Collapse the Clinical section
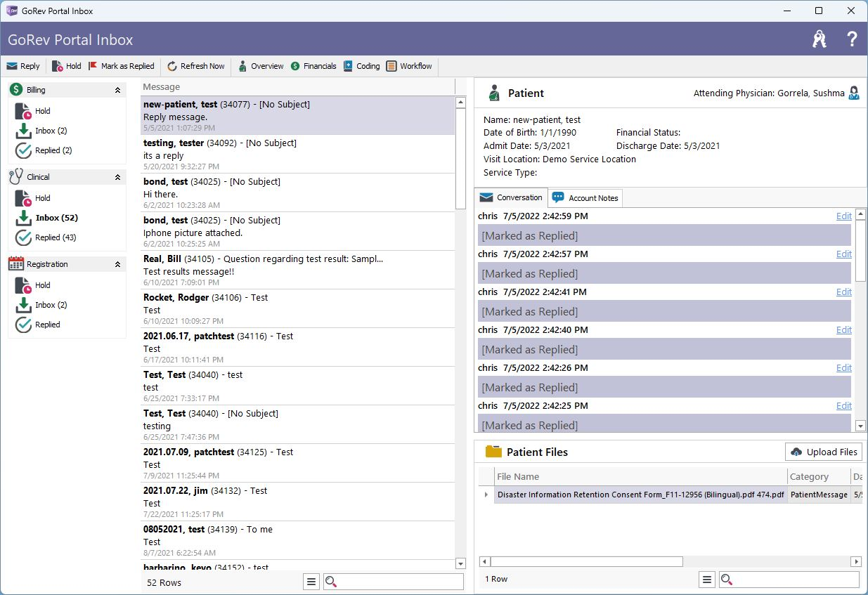Viewport: 868px width, 595px height. tap(117, 177)
